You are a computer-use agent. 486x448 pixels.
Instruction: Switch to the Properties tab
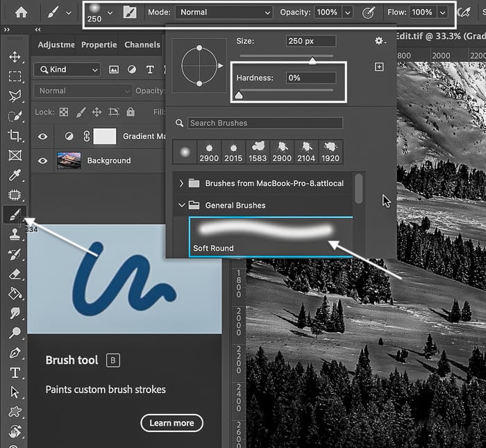tap(99, 45)
